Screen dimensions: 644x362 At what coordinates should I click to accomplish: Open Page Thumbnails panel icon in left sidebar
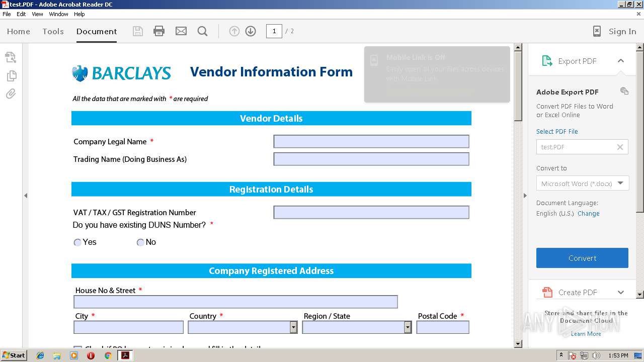(x=11, y=57)
